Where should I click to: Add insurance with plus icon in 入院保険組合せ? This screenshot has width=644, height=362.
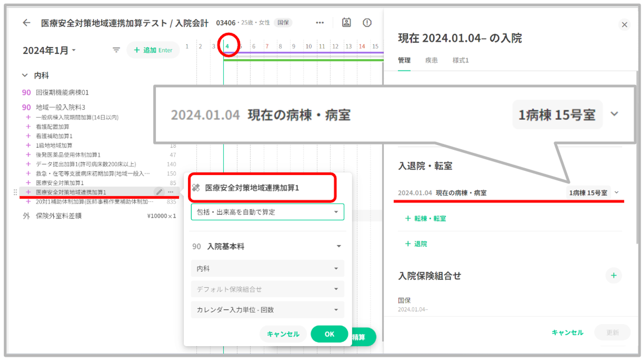[613, 276]
